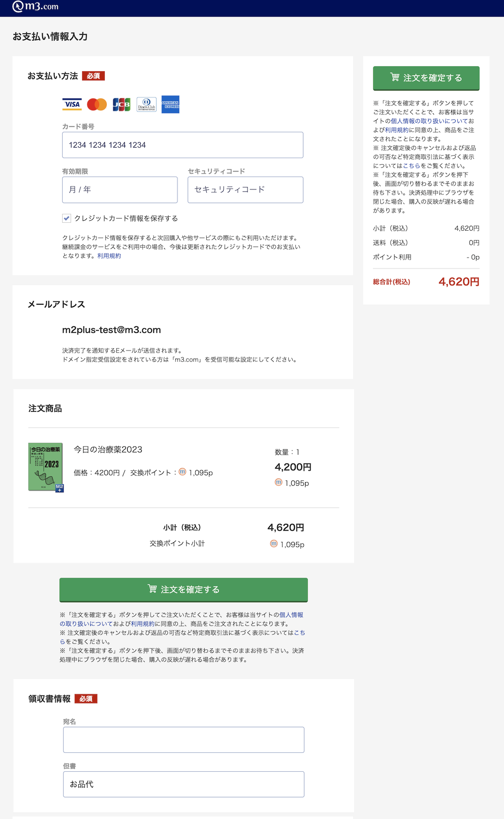Focus the 有効期限 月/年 field
Image resolution: width=504 pixels, height=819 pixels.
(x=120, y=190)
